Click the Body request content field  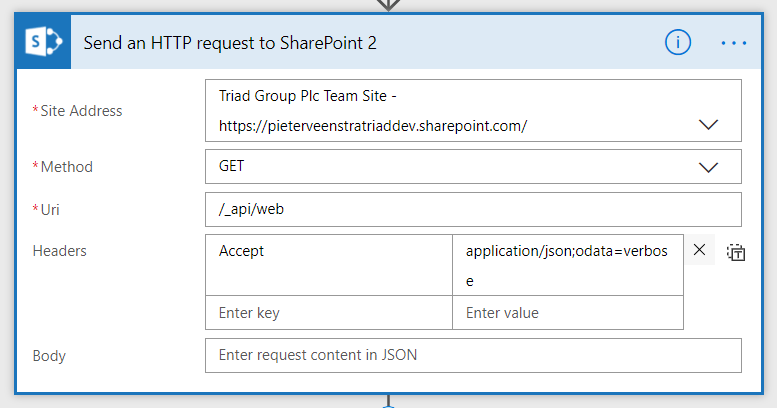(x=473, y=355)
